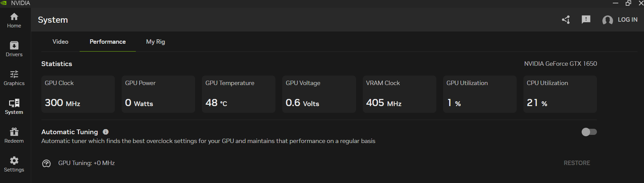Select the System sidebar icon
644x183 pixels.
[14, 107]
